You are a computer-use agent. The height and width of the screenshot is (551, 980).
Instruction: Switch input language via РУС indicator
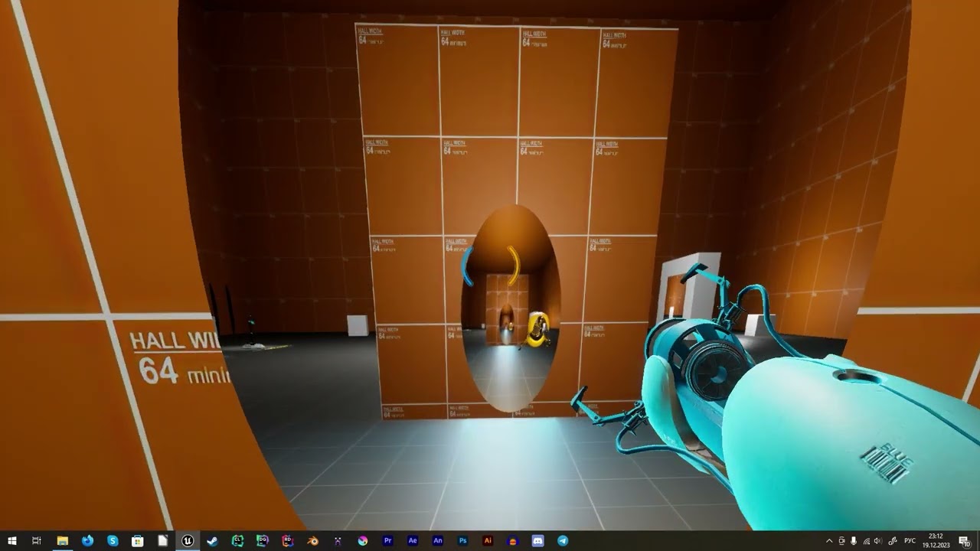tap(910, 541)
